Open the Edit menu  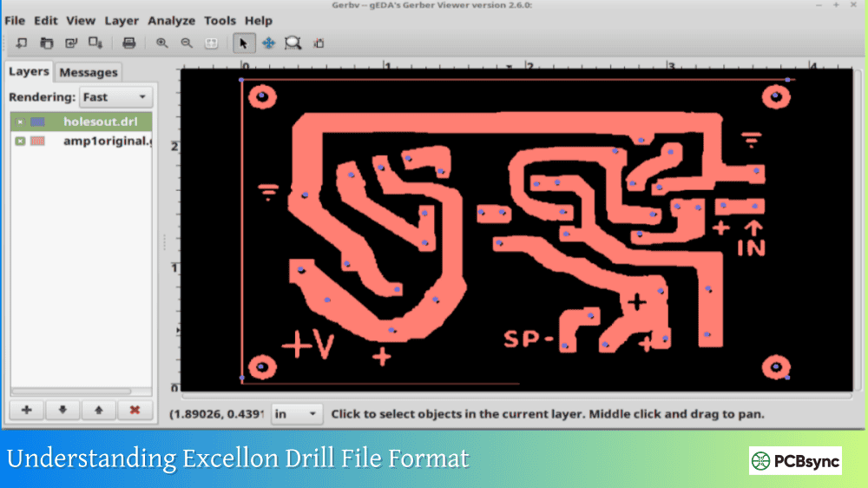pos(45,21)
